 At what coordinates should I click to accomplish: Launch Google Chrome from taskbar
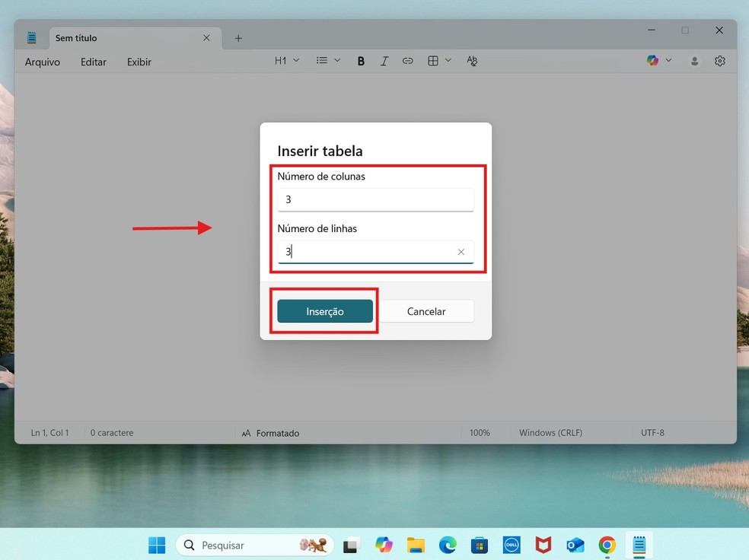607,545
